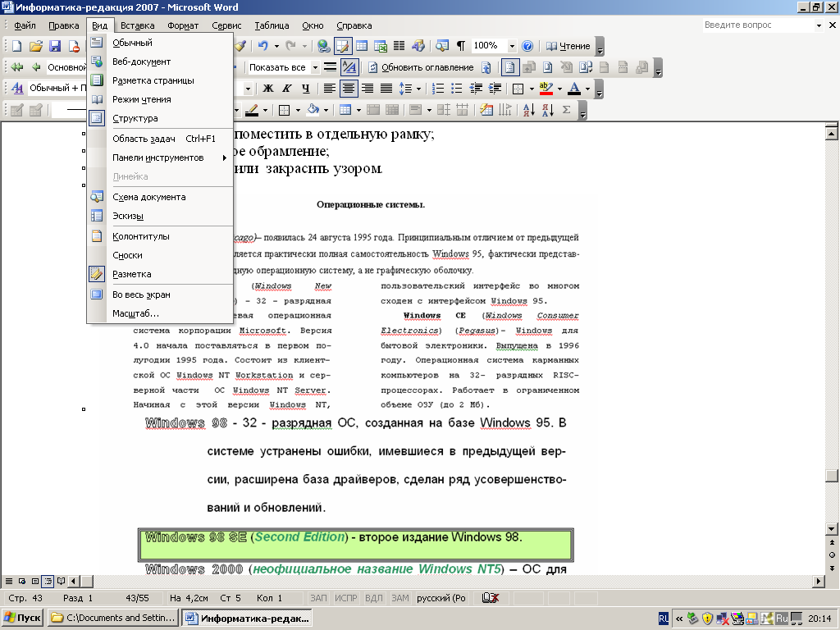Screen dimensions: 840x630
Task: Click the Информатика-редак... taskbar button
Action: (x=247, y=618)
